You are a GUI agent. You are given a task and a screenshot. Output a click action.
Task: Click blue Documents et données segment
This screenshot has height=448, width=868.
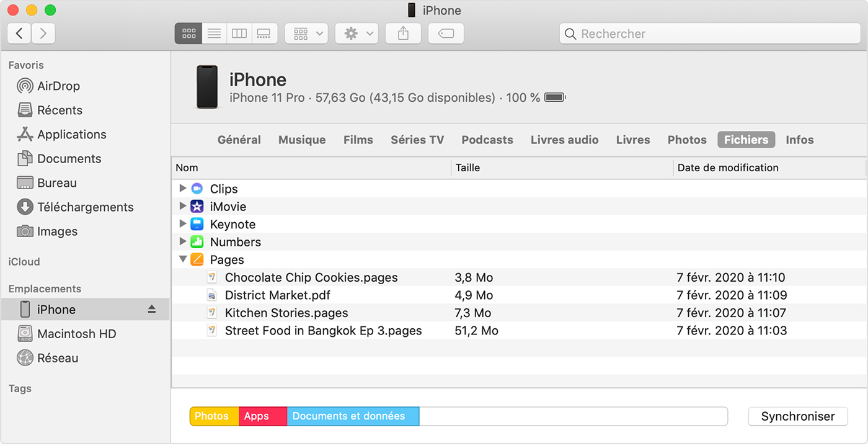click(x=353, y=416)
